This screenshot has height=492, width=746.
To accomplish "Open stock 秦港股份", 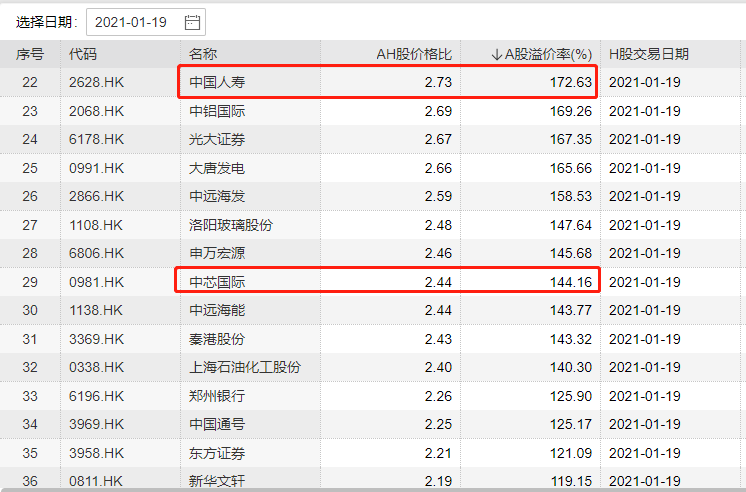I will (x=217, y=339).
